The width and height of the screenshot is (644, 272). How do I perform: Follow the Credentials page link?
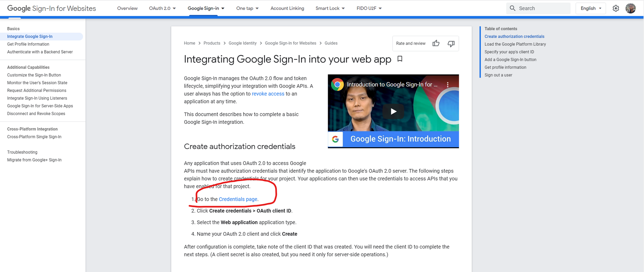click(x=238, y=199)
